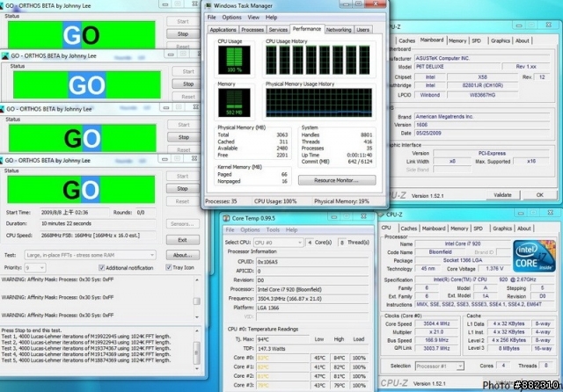
Task: Click the 'Test 5' line in ORTHOS log
Action: click(86, 360)
